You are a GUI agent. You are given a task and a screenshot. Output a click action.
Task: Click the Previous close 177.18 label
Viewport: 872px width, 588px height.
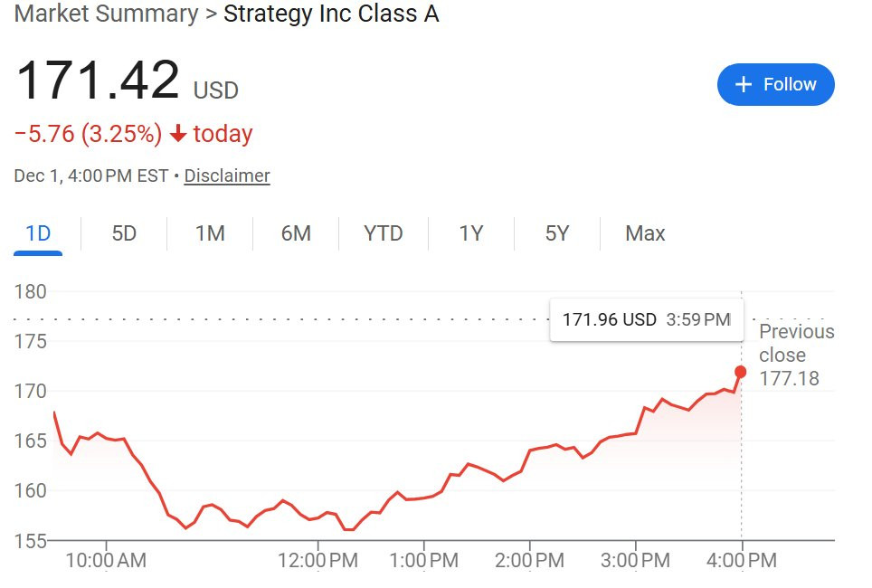pyautogui.click(x=796, y=355)
